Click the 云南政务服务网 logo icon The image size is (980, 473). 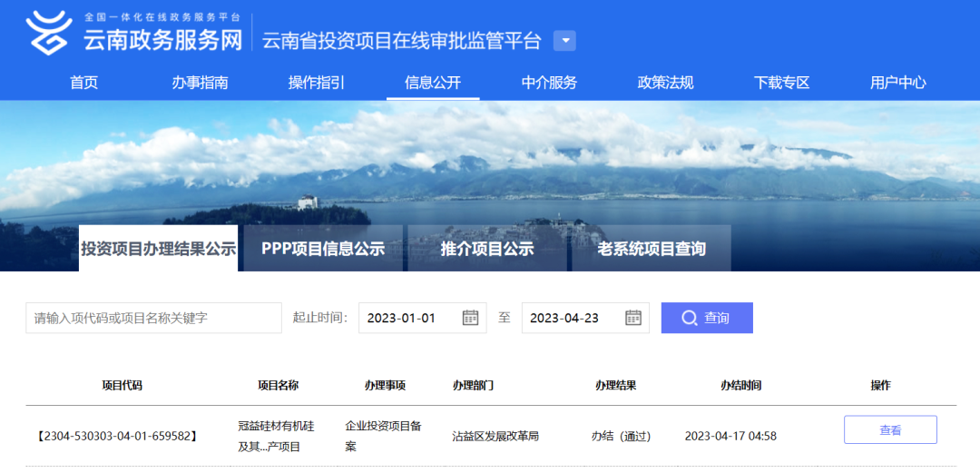(49, 33)
